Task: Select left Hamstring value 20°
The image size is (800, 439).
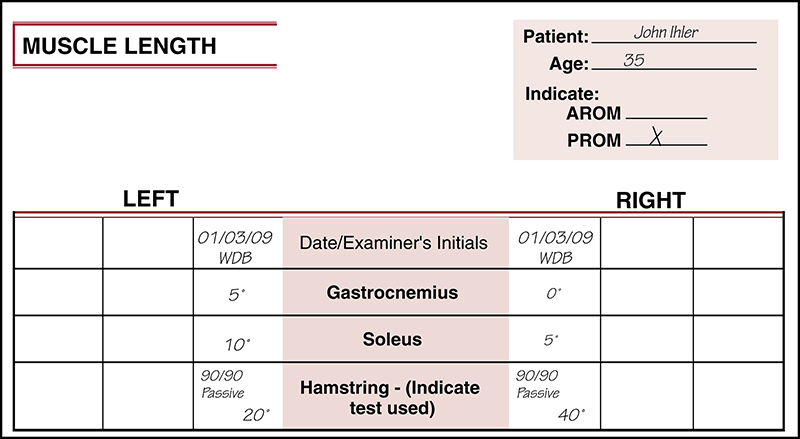Action: [256, 413]
